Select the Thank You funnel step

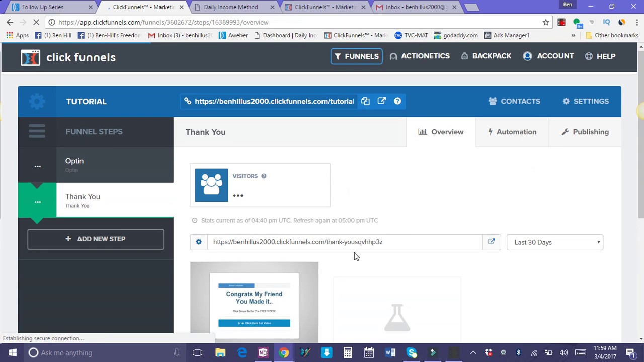[115, 200]
